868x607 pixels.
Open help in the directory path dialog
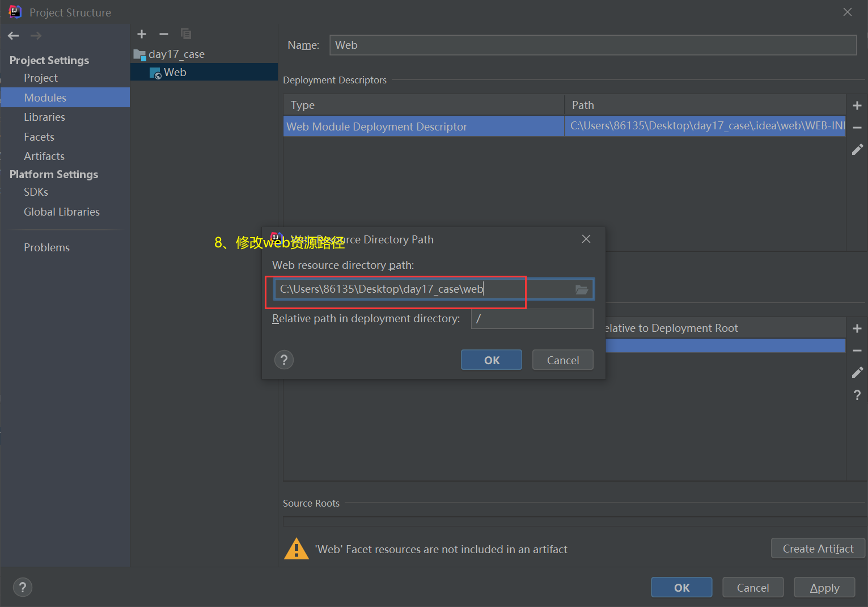[x=284, y=360]
